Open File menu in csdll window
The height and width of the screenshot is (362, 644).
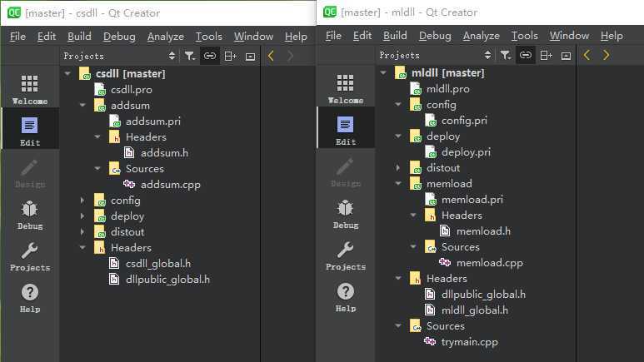pos(17,37)
